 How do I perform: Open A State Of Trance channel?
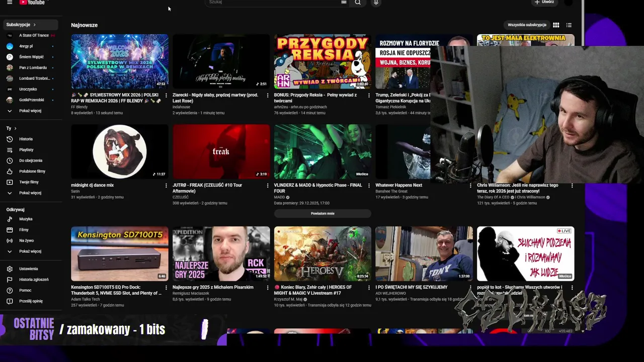tap(31, 35)
